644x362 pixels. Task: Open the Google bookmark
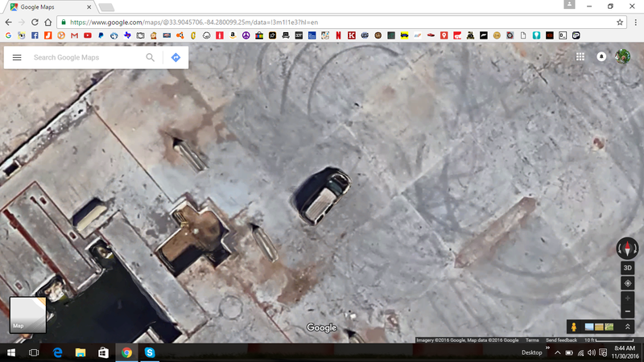click(8, 35)
